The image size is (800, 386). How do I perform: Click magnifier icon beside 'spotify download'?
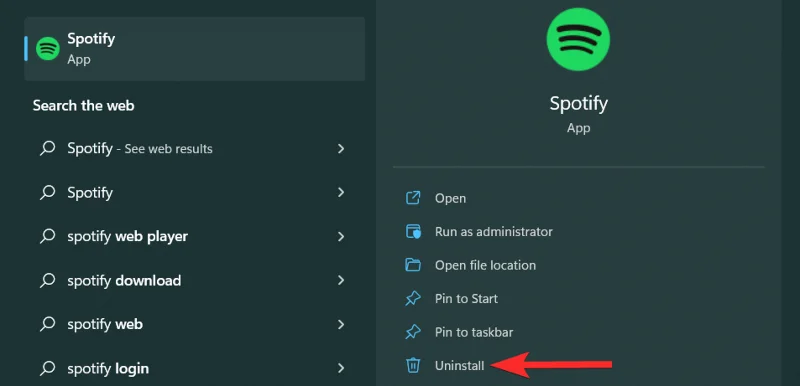pos(47,280)
